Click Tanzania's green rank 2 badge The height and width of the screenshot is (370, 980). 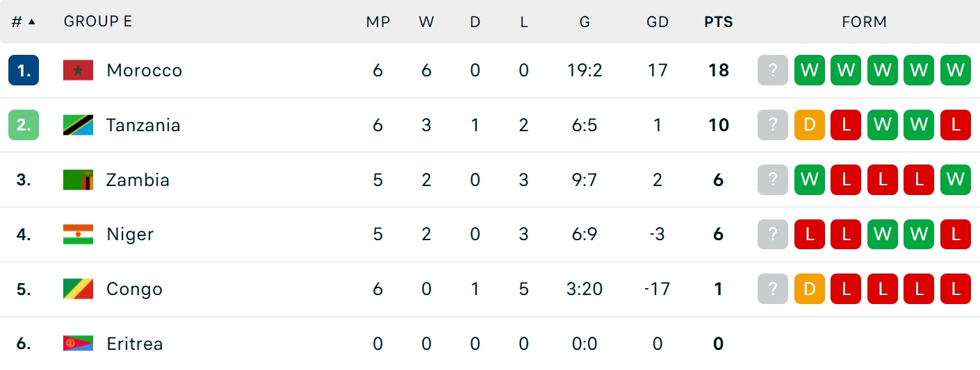[24, 125]
